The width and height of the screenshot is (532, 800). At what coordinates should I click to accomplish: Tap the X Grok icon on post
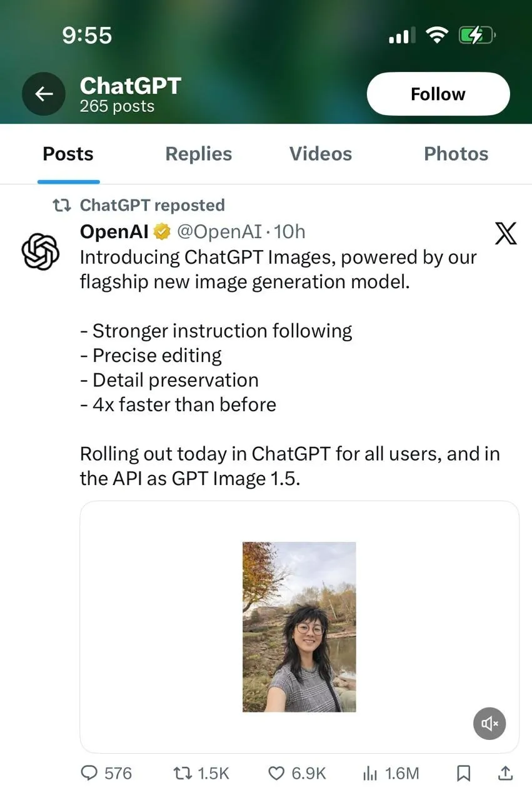(505, 234)
